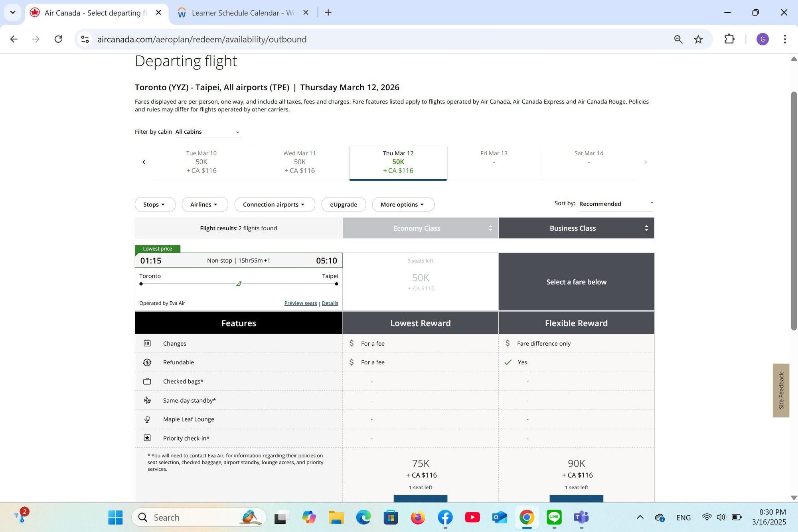798x532 pixels.
Task: Click the Maple Leaf Lounge icon
Action: [147, 419]
